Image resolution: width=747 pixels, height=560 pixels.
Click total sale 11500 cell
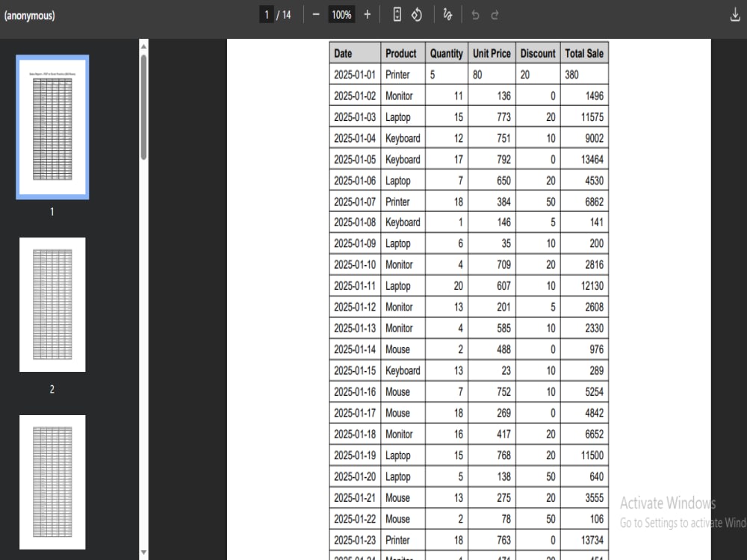pos(584,455)
